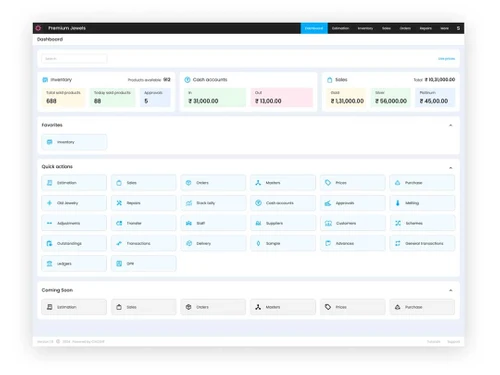Click the Platinum sales tile
Image resolution: width=500 pixels, height=375 pixels.
[x=435, y=97]
